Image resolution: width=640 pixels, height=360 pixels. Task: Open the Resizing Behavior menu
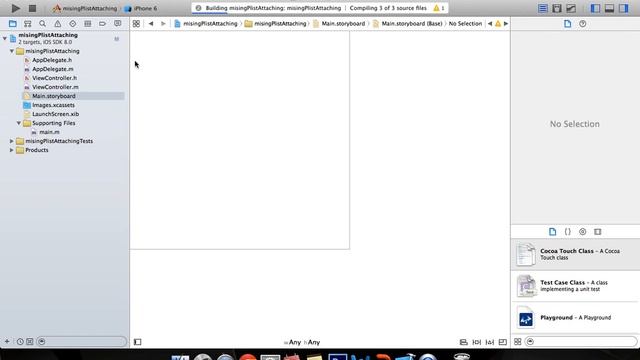tap(502, 342)
